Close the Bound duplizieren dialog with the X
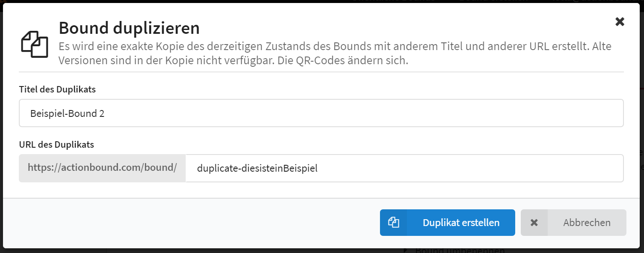The width and height of the screenshot is (644, 253). (620, 22)
